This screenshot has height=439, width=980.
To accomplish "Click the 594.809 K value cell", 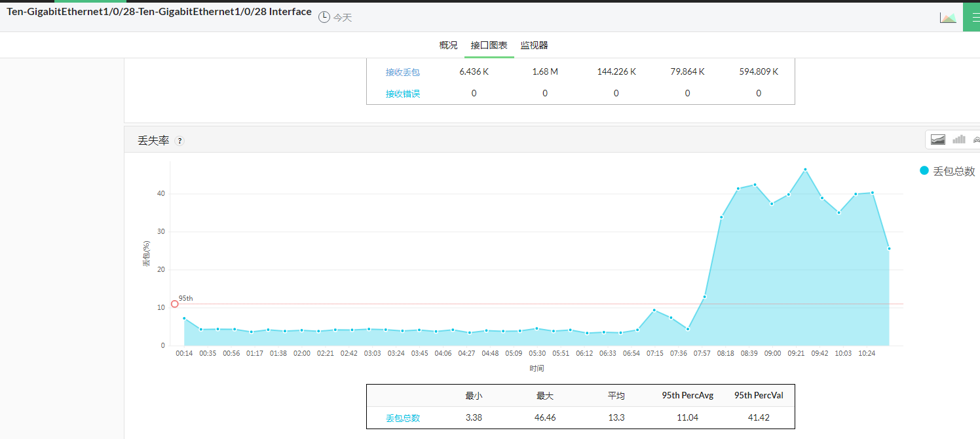I will point(759,71).
